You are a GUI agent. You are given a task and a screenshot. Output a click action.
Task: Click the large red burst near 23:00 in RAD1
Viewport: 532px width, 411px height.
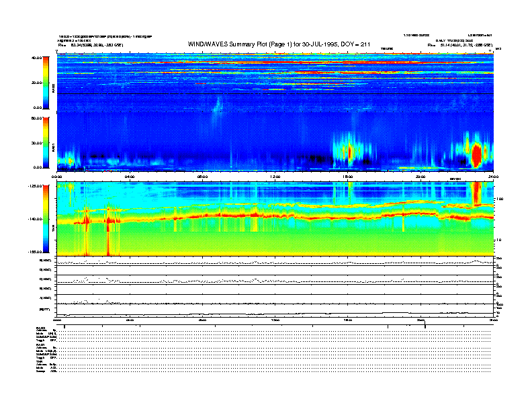476,154
